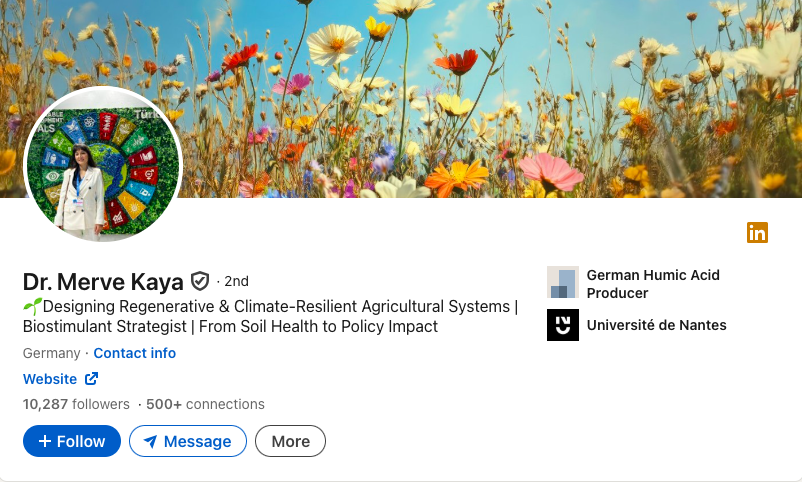Image resolution: width=802 pixels, height=482 pixels.
Task: Expand the More actions menu
Action: click(290, 441)
